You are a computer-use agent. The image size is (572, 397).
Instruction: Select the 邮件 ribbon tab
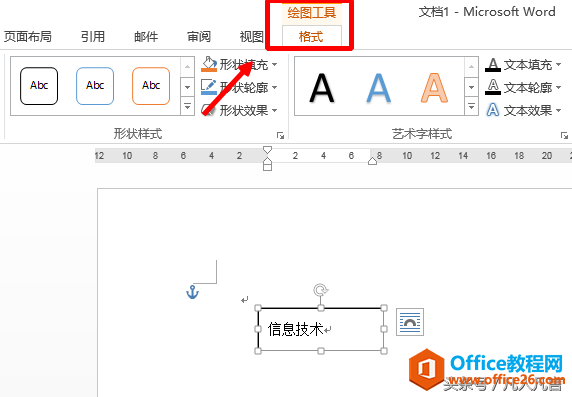[146, 36]
